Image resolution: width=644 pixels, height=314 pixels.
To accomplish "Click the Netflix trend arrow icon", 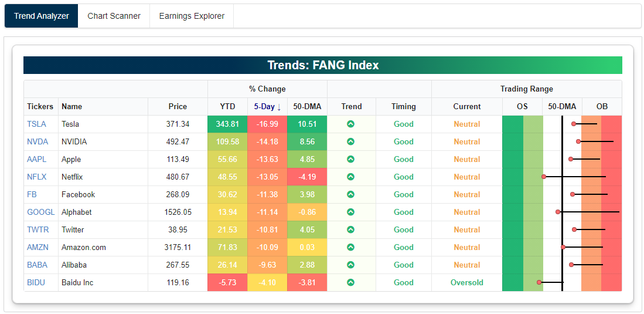I will pyautogui.click(x=350, y=177).
